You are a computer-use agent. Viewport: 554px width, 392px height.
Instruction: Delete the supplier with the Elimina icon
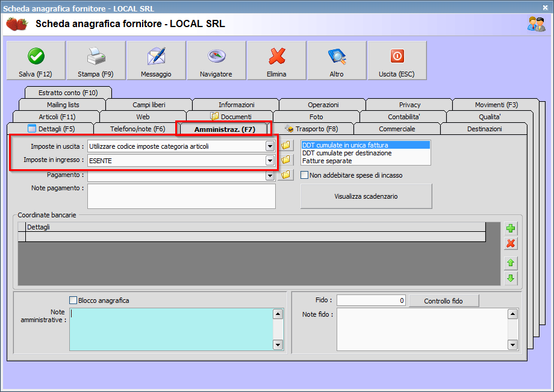pyautogui.click(x=276, y=60)
